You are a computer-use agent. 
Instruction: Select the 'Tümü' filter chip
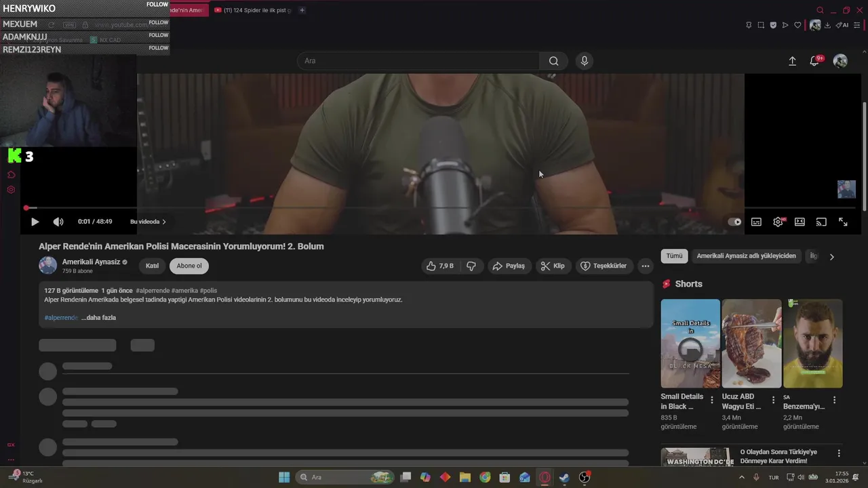pos(674,256)
